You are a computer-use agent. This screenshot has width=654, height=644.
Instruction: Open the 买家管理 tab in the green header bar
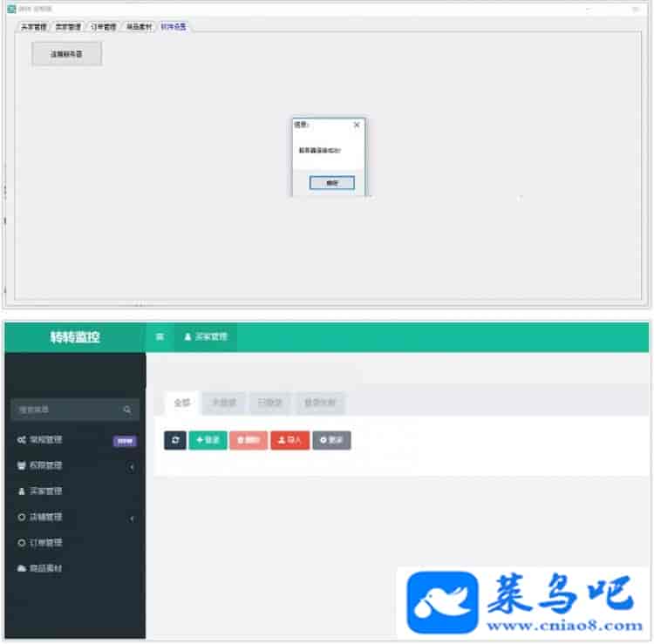point(206,336)
